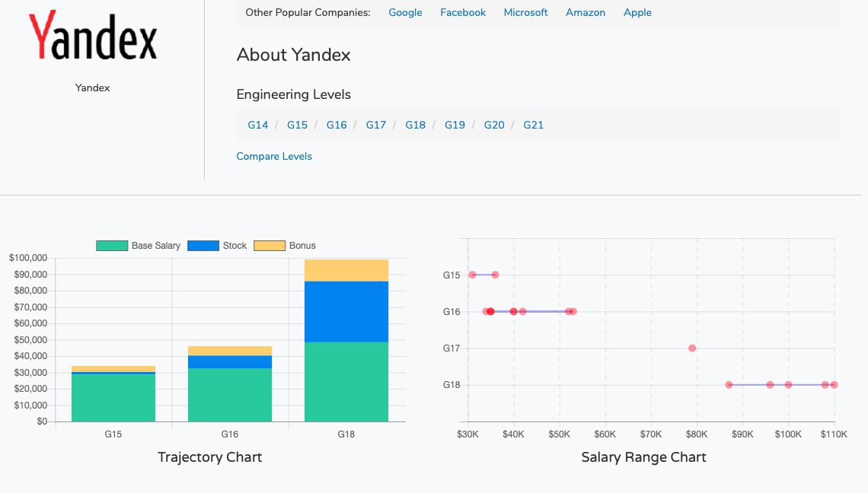Select the G20 engineering level

494,125
